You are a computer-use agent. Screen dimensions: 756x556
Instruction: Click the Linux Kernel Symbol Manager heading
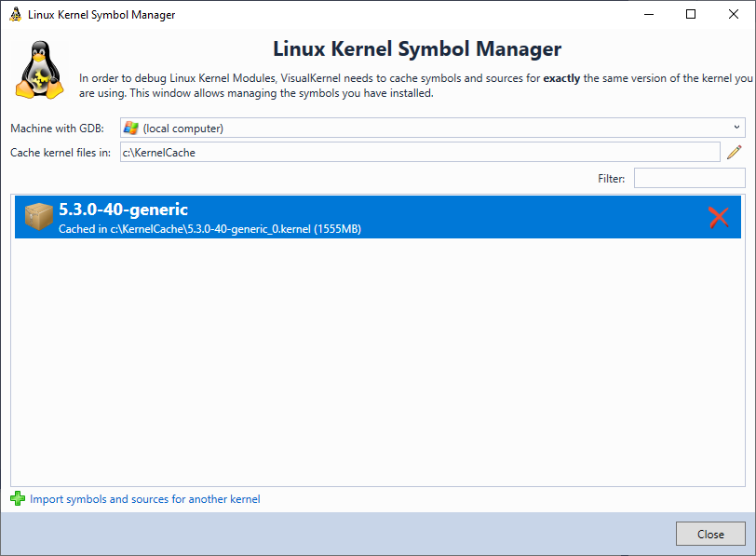417,49
